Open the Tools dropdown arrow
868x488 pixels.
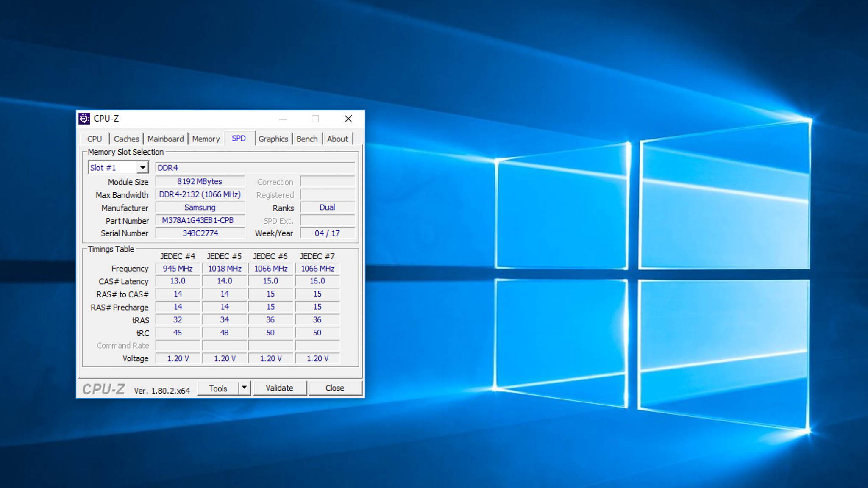[x=244, y=388]
